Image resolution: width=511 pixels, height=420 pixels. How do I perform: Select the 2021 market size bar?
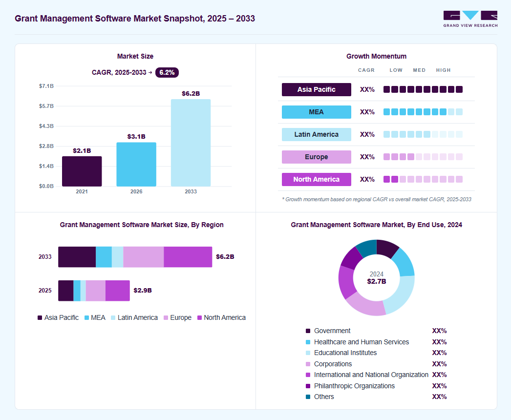[x=82, y=171]
